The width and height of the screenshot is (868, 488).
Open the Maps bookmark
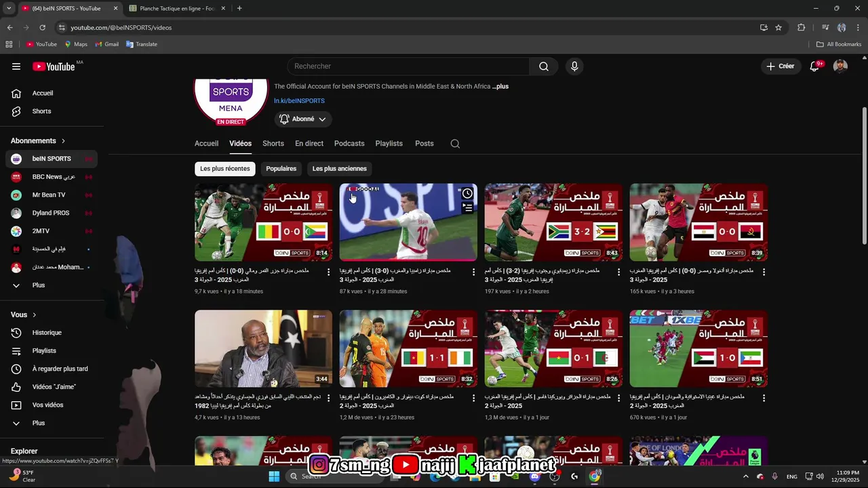point(76,44)
